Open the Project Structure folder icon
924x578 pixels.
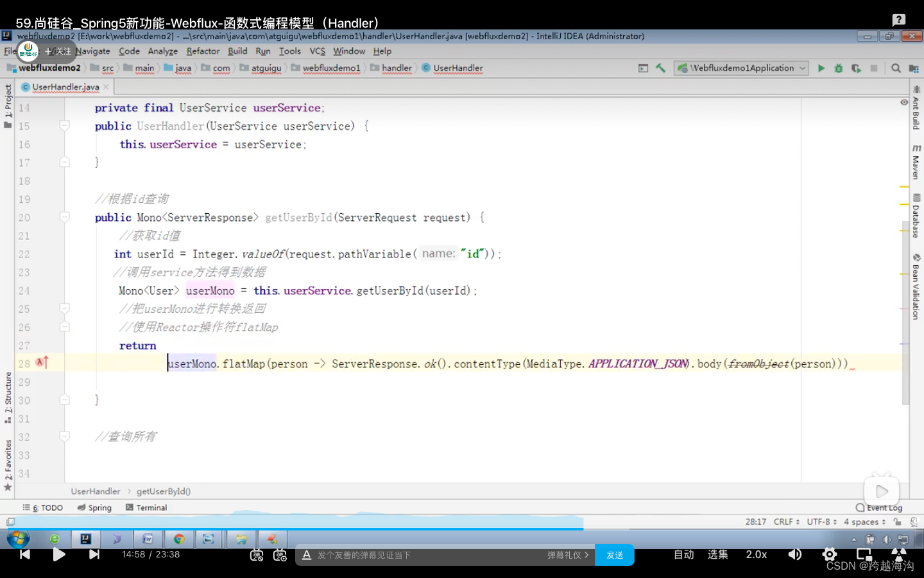[x=914, y=68]
